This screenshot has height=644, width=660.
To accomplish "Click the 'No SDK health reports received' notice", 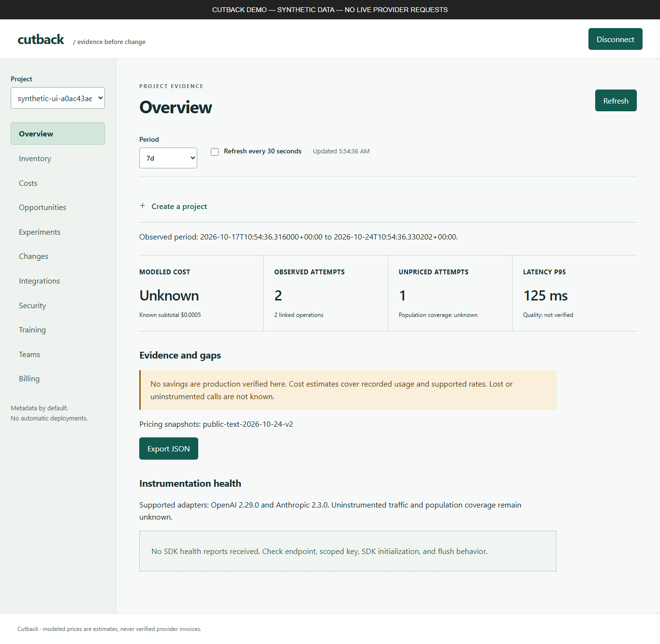I will click(x=348, y=551).
